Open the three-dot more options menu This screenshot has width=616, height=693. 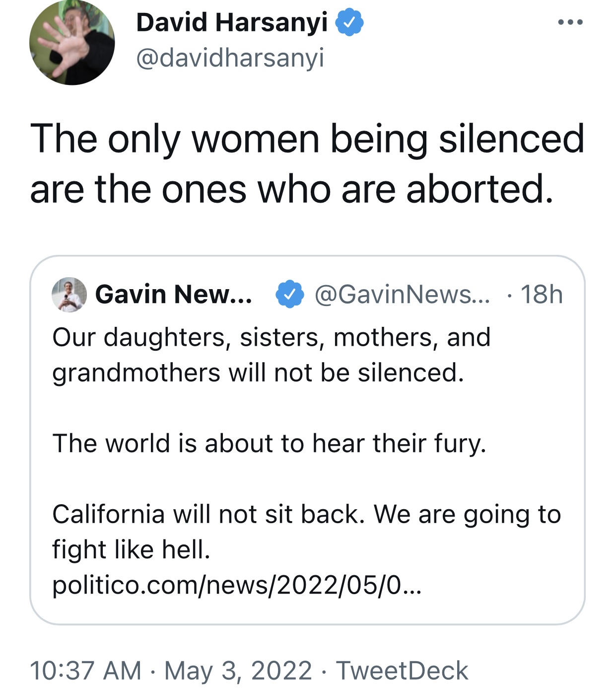click(570, 22)
